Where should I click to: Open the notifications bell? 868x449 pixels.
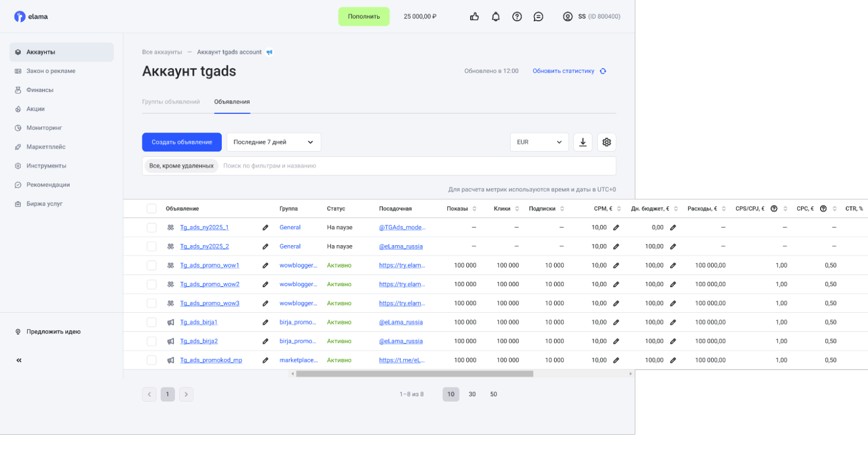496,16
